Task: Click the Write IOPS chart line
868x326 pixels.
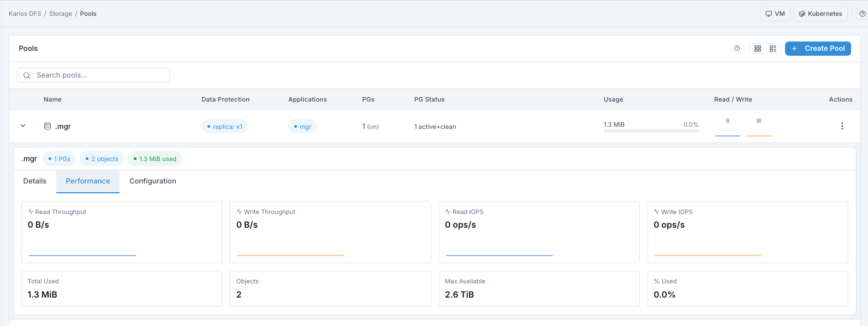Action: [708, 255]
